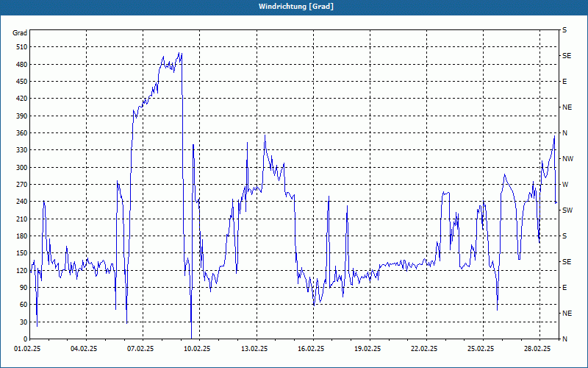Select the 300 y-axis value
Image resolution: width=588 pixels, height=368 pixels.
pyautogui.click(x=22, y=168)
